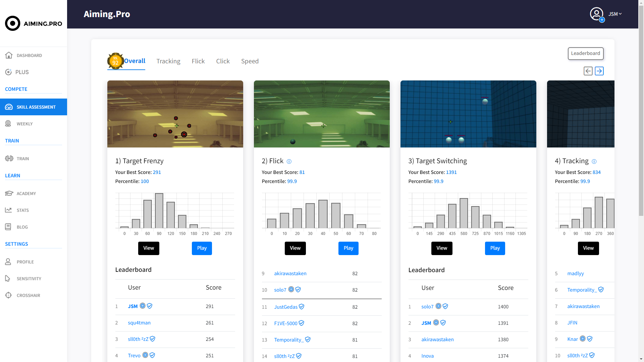Click the Stats chart icon
644x362 pixels.
coord(8,210)
